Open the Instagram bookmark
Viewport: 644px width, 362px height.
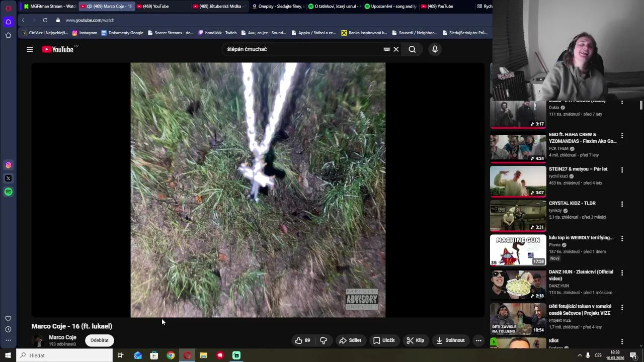pyautogui.click(x=85, y=33)
